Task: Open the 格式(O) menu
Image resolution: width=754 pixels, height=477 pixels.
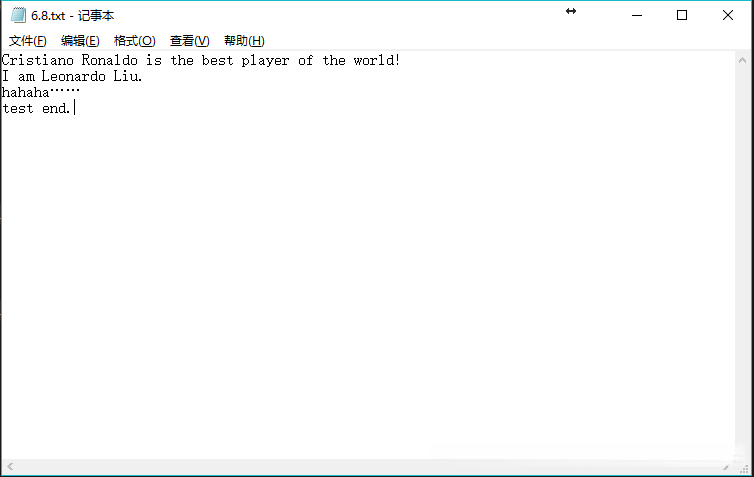Action: 135,41
